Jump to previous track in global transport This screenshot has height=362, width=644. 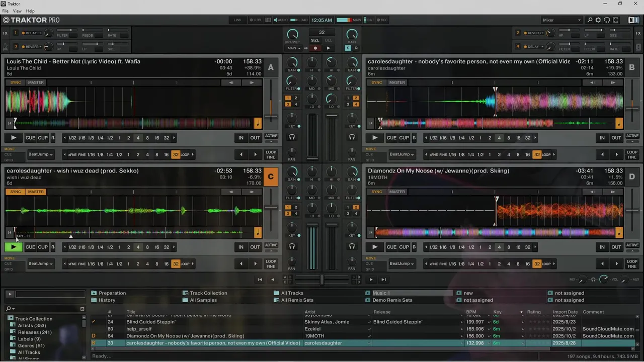point(260,280)
